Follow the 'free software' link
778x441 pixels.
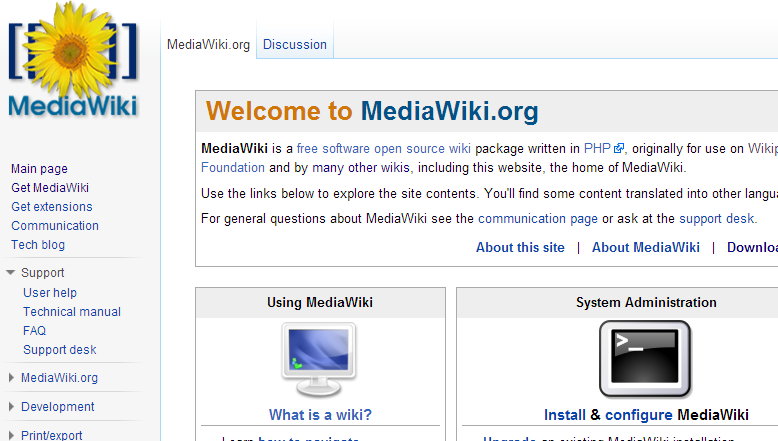(x=333, y=148)
